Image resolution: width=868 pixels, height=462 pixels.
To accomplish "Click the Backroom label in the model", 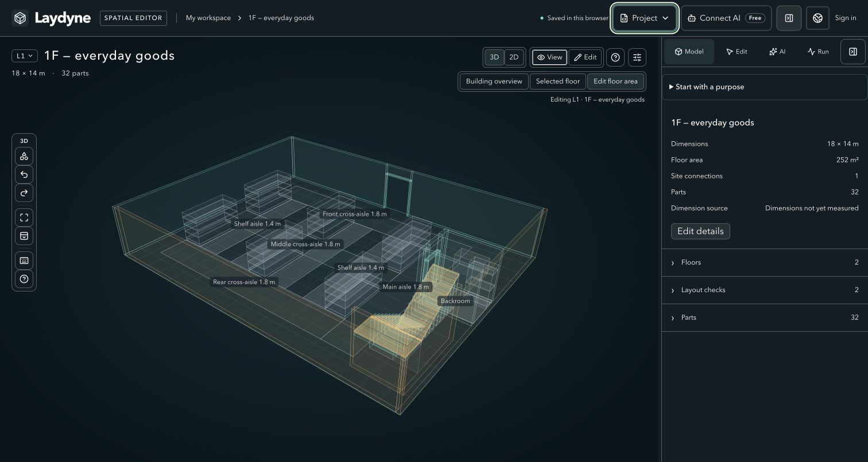I will pyautogui.click(x=455, y=301).
